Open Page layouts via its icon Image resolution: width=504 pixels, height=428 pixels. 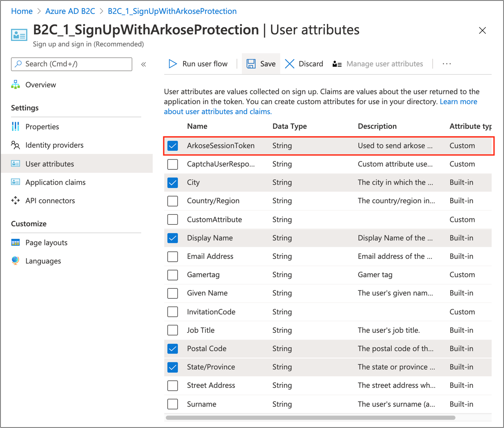point(16,243)
